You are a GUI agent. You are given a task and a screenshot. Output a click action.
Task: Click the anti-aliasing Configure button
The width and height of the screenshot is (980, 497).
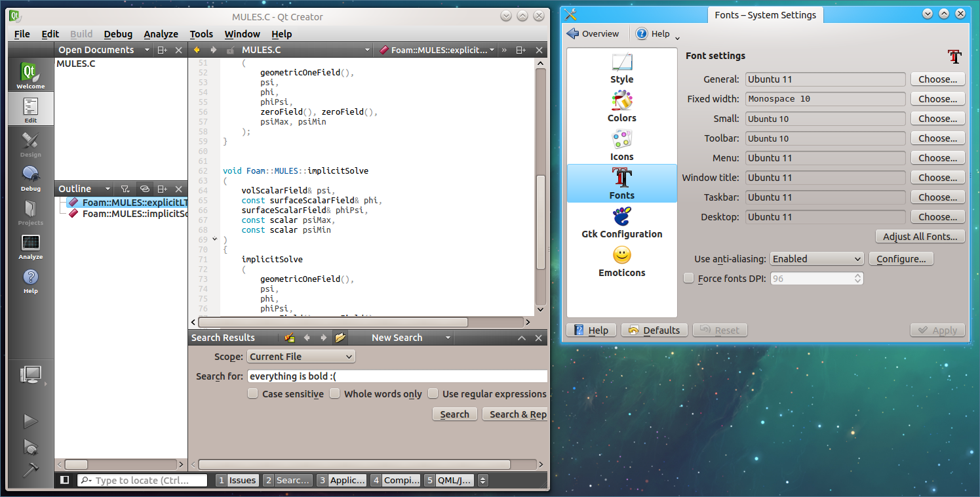click(x=901, y=259)
